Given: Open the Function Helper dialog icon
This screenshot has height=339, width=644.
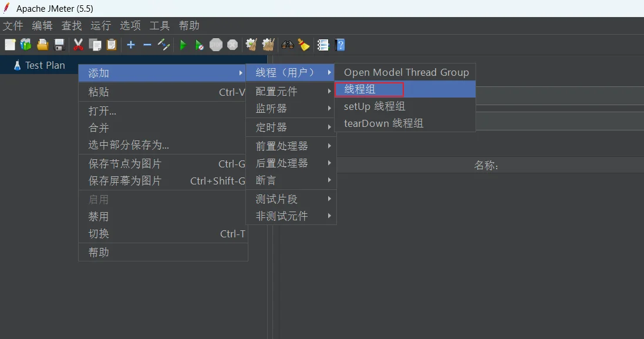Looking at the screenshot, I should [x=323, y=45].
